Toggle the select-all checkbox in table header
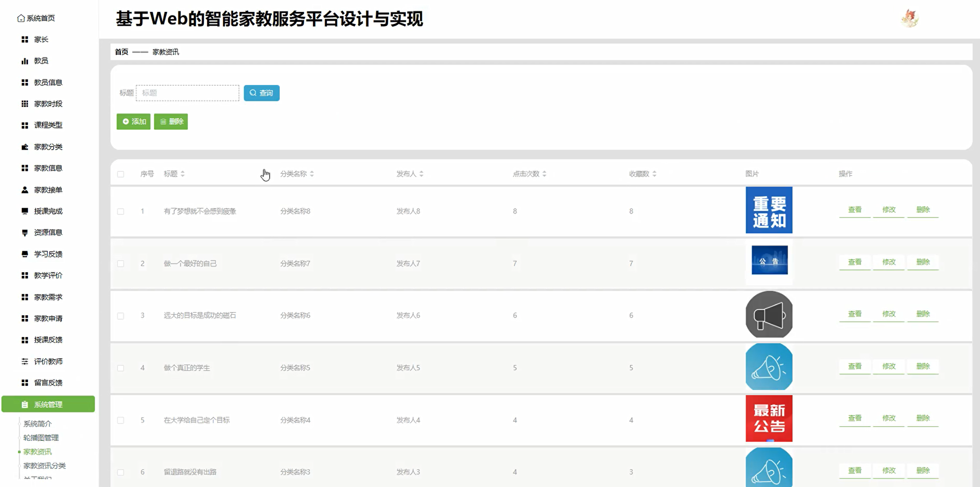Viewport: 980px width, 487px height. [x=120, y=174]
